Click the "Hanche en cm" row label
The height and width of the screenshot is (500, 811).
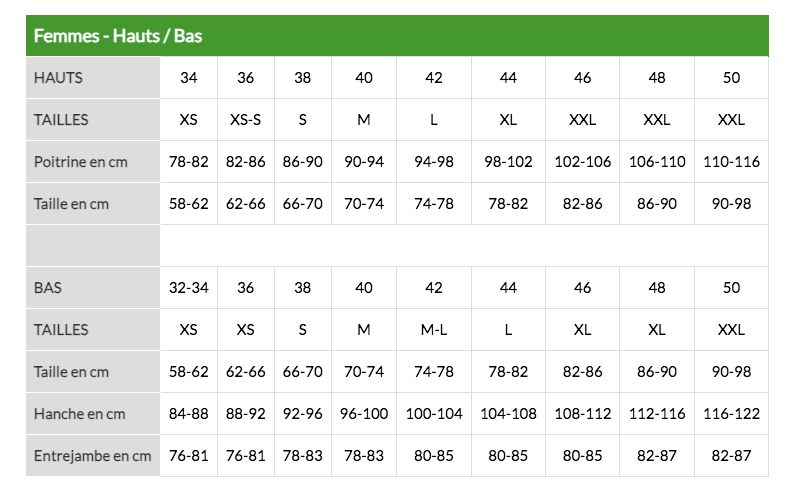77,414
